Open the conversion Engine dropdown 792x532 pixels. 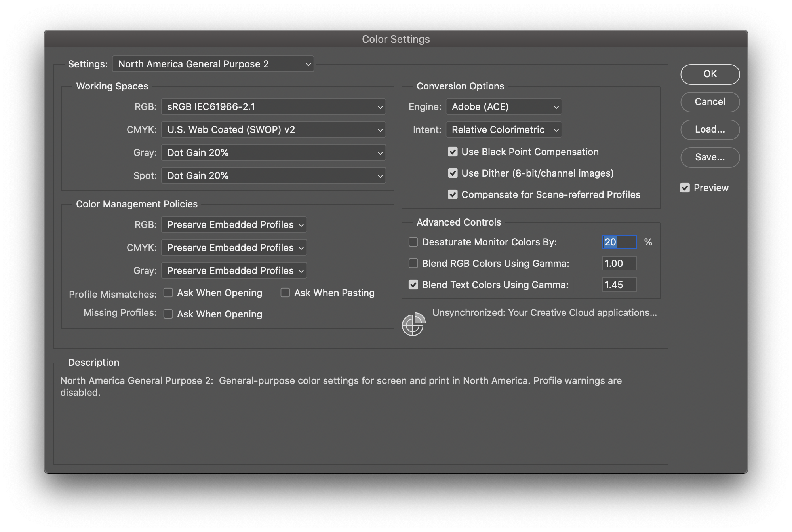tap(503, 106)
